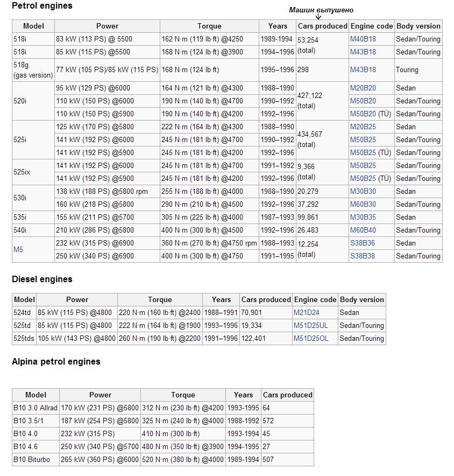Open the M60B30 engine code link
Viewport: 454px width, 476px height.
click(x=363, y=204)
